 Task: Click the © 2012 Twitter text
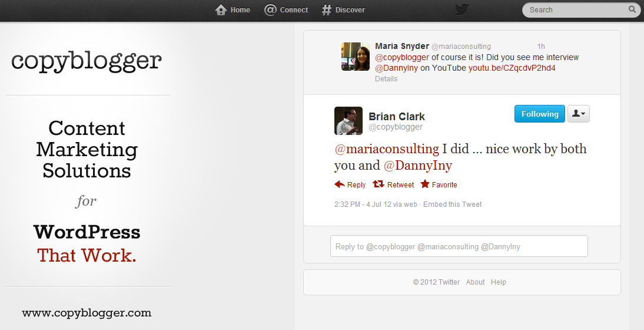(x=436, y=282)
